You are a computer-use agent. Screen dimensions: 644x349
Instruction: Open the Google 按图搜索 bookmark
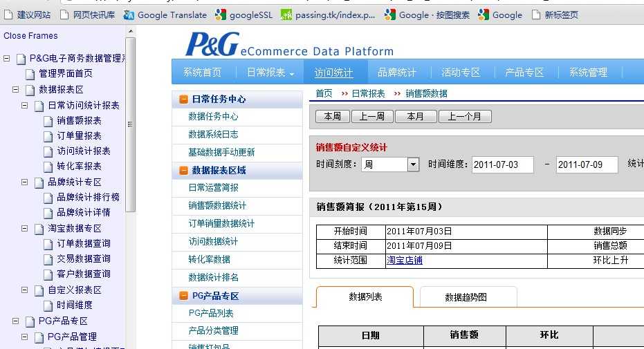(x=427, y=15)
